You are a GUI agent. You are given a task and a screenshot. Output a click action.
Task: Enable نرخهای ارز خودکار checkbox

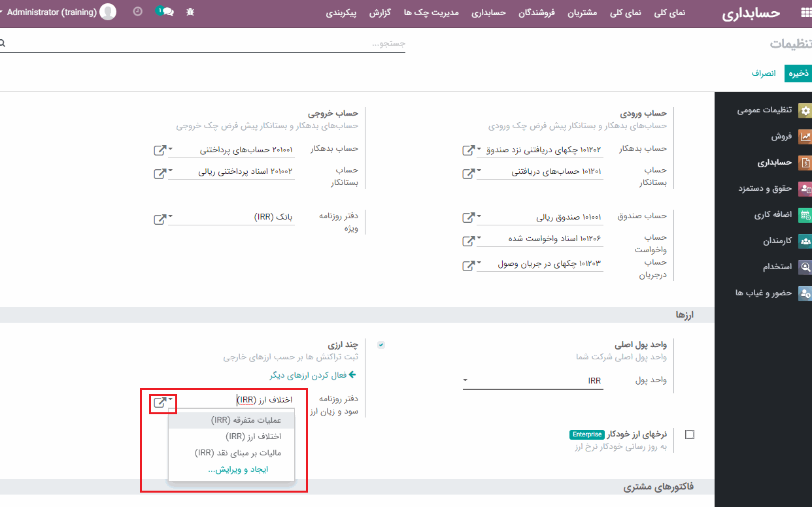click(x=690, y=434)
